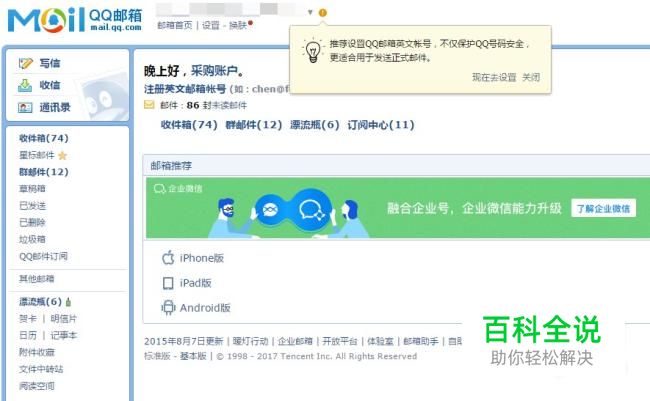Select 群邮件(12) folder in sidebar
This screenshot has width=650, height=401.
pyautogui.click(x=44, y=172)
